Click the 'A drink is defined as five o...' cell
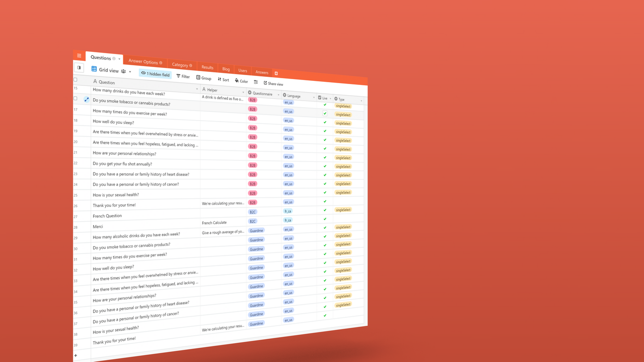The image size is (644, 362). point(224,98)
